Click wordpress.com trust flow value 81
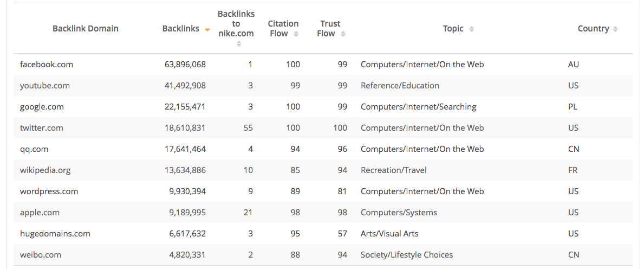Screen dimensions: 644x269 [x=342, y=191]
